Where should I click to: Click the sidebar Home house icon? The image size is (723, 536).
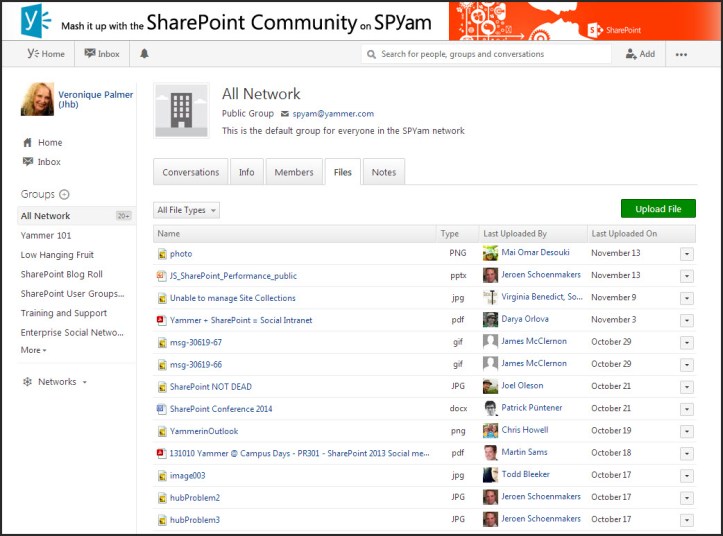28,143
